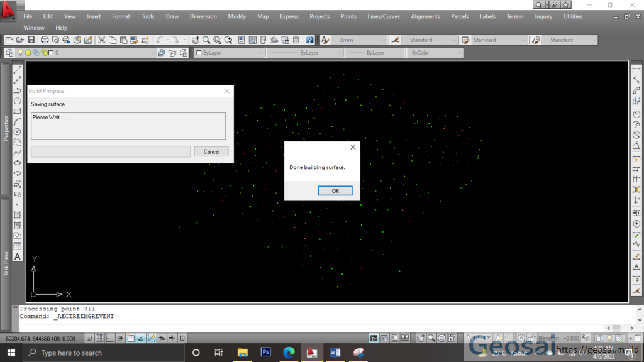The image size is (644, 362).
Task: Open the Terrain menu
Action: point(515,16)
